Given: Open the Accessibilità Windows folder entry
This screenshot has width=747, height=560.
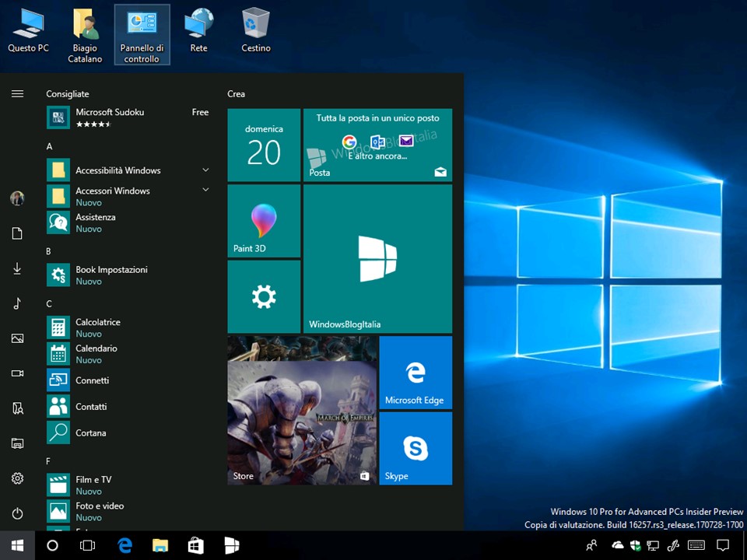Looking at the screenshot, I should pos(128,170).
